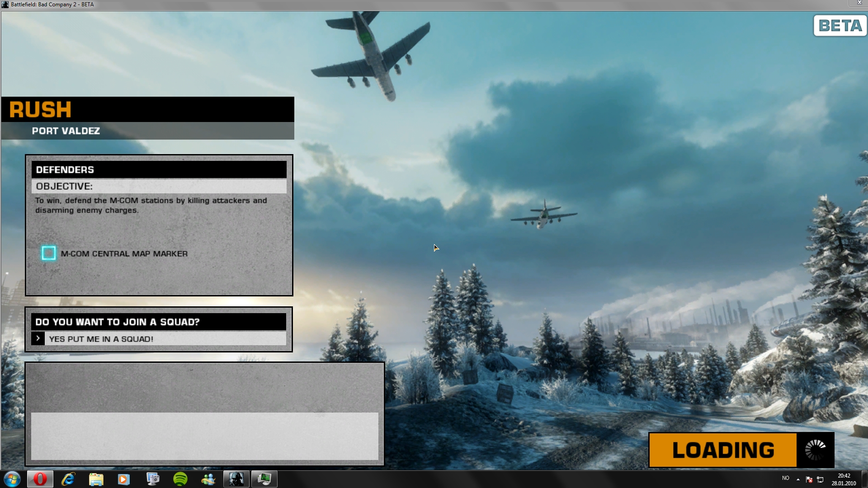The image size is (868, 488).
Task: Open the monitor-with-camera taskbar icon
Action: point(152,479)
